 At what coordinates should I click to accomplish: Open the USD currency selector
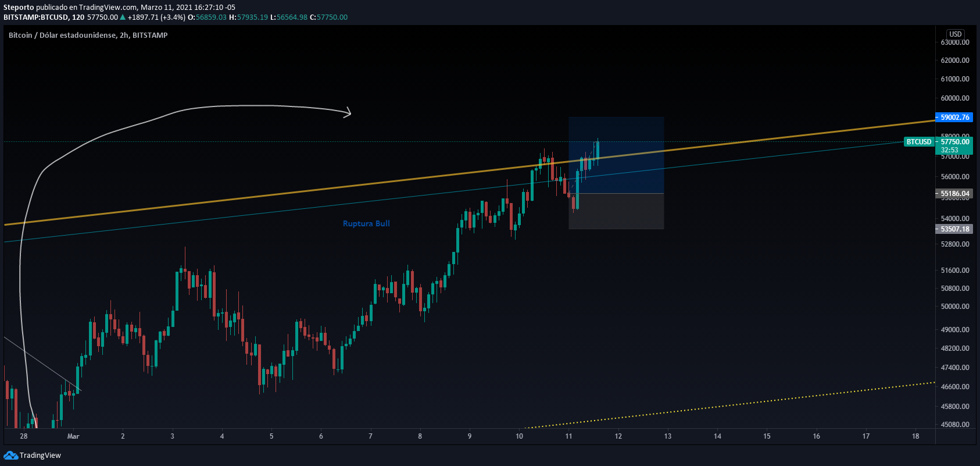pyautogui.click(x=956, y=34)
